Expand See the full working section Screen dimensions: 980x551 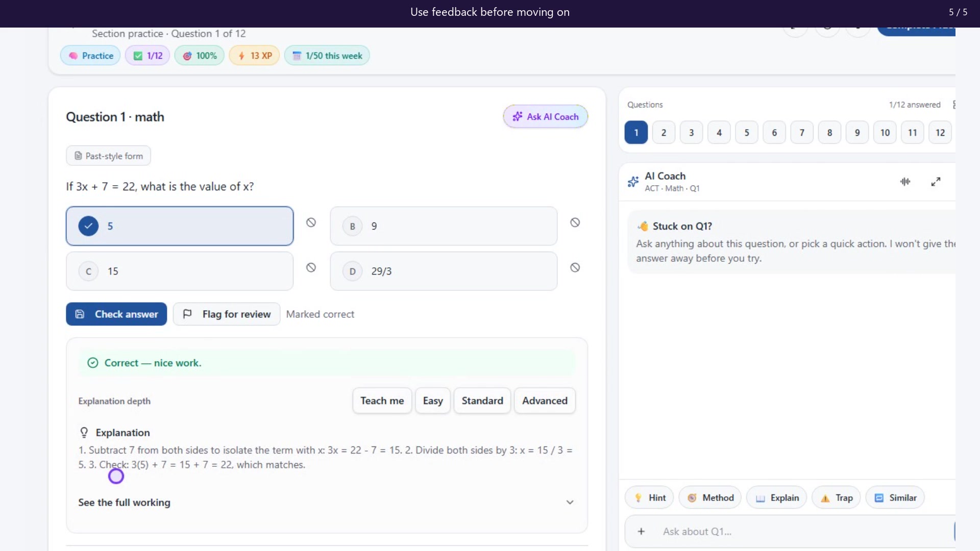tap(327, 503)
